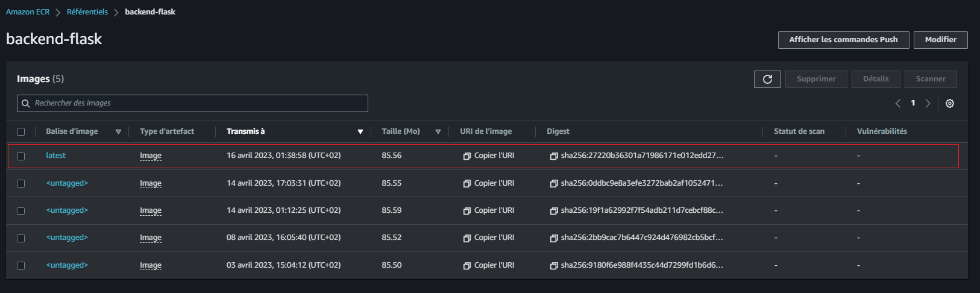Screen dimensions: 980x293
Task: Check the image pushed 03 avril 2023
Action: point(21,266)
